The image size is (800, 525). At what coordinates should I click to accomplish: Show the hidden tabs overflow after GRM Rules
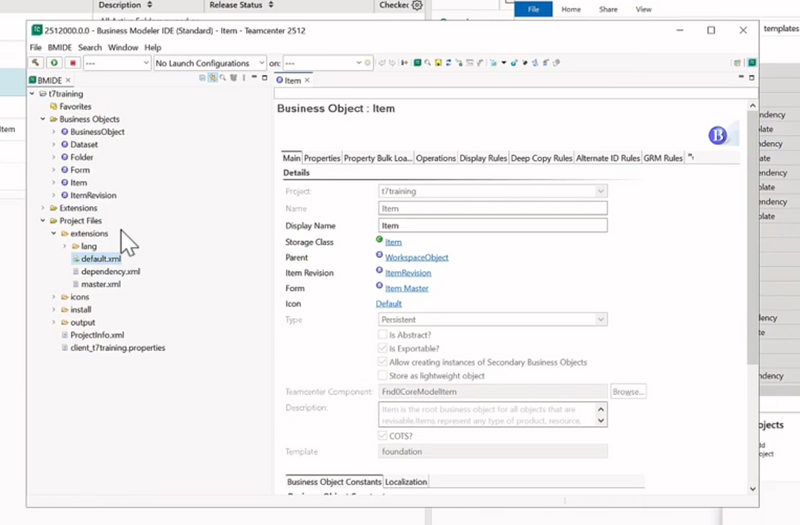(x=691, y=157)
